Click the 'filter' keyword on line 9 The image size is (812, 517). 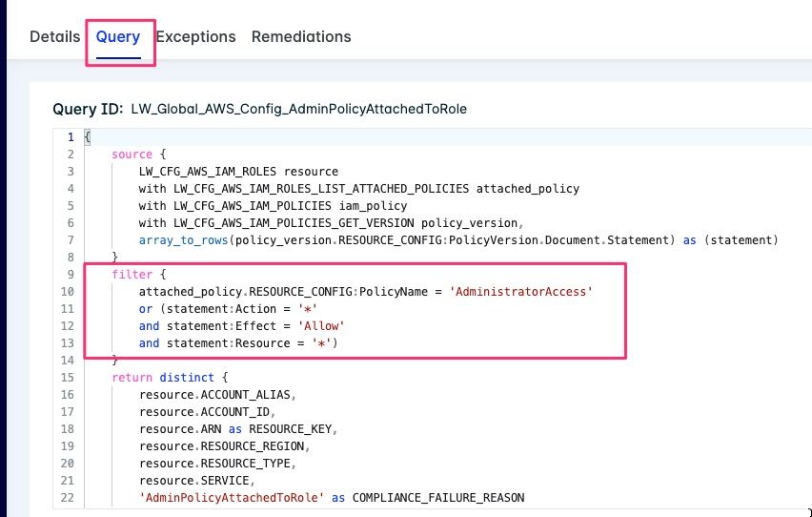[x=129, y=274]
